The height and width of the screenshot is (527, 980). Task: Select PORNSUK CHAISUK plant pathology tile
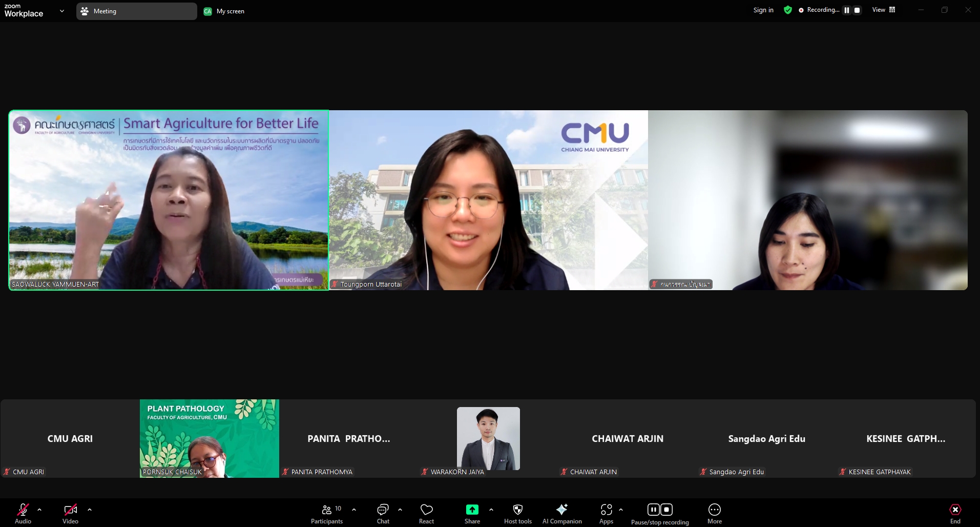click(x=210, y=439)
